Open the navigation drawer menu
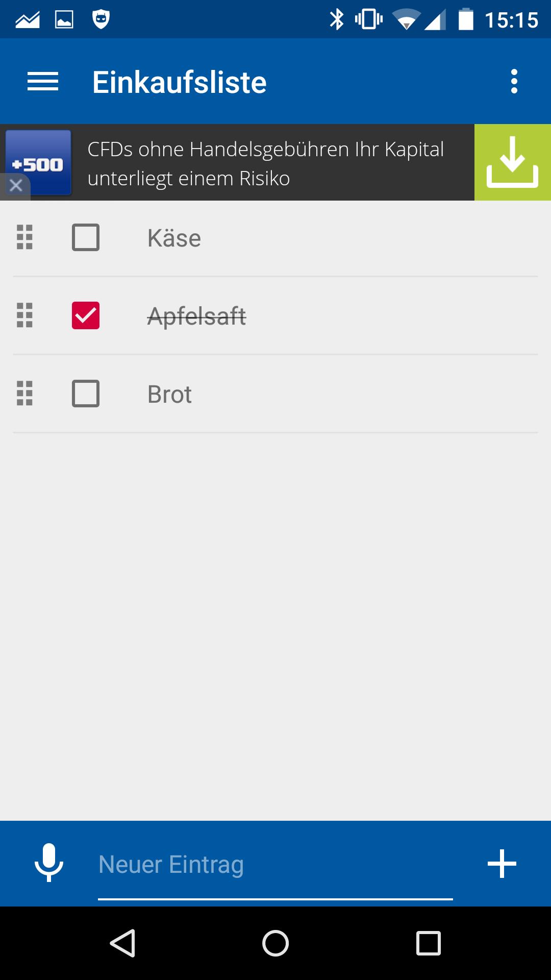 click(43, 81)
